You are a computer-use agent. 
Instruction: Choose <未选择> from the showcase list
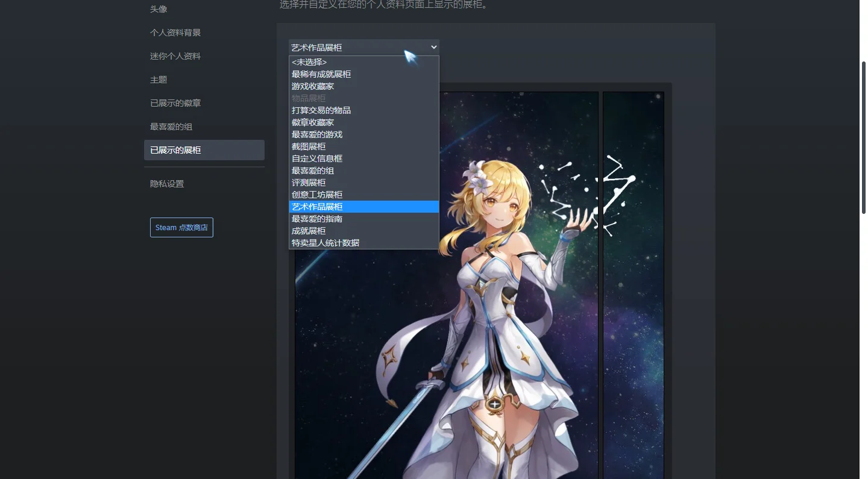click(x=364, y=62)
